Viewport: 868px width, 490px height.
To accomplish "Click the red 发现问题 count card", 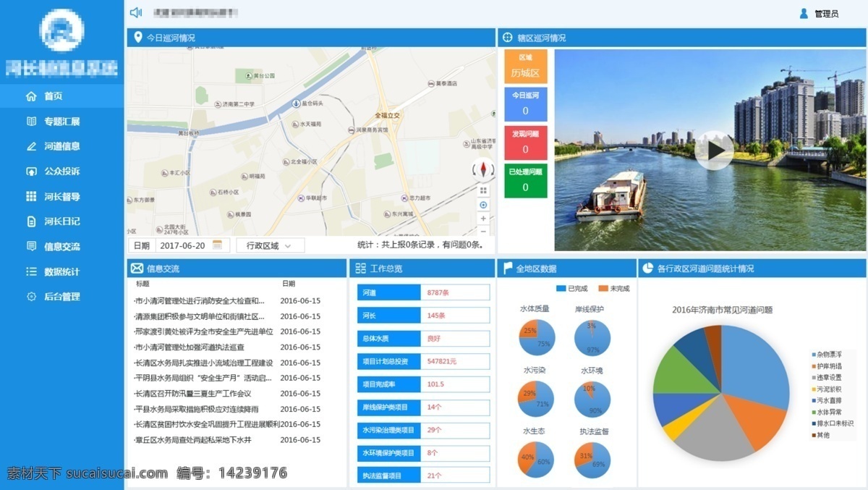I will [526, 142].
